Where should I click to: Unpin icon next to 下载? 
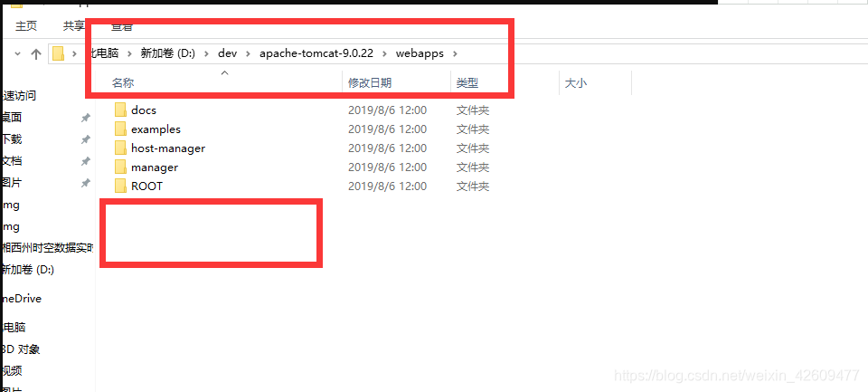pos(85,139)
